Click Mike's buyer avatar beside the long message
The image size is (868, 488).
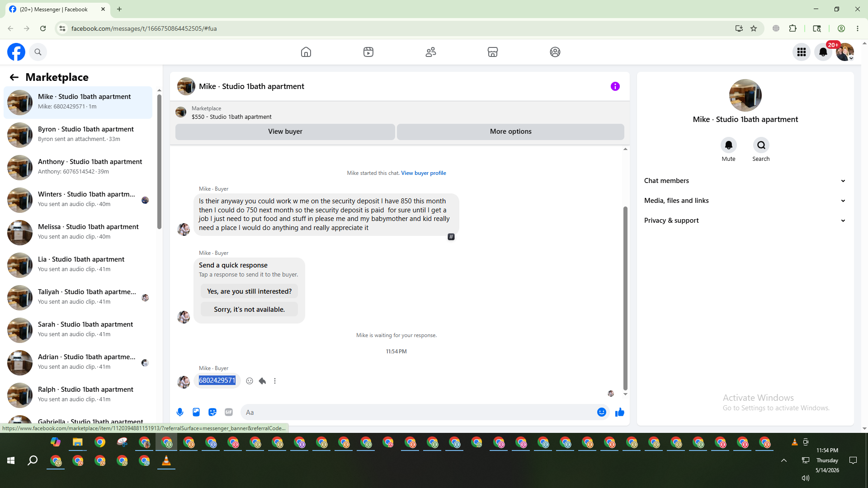pos(184,230)
